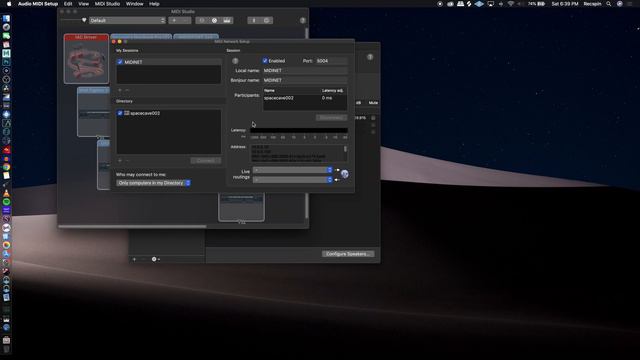Open the Apple menu

click(x=9, y=4)
